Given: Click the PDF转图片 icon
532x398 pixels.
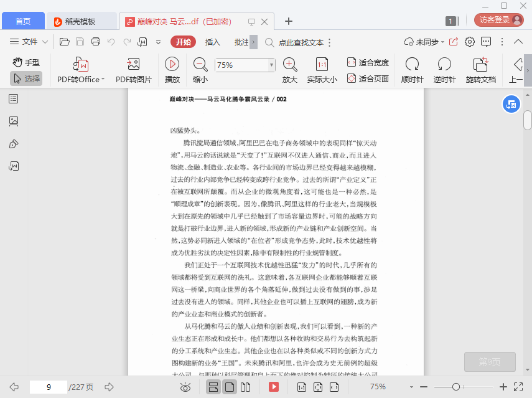Looking at the screenshot, I should pos(133,64).
